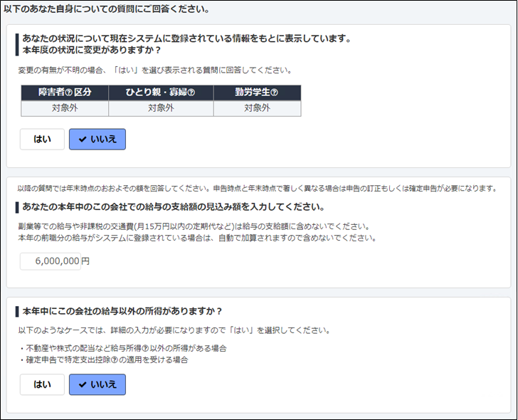Click 対象外 cell under 障害者区分

[x=64, y=108]
